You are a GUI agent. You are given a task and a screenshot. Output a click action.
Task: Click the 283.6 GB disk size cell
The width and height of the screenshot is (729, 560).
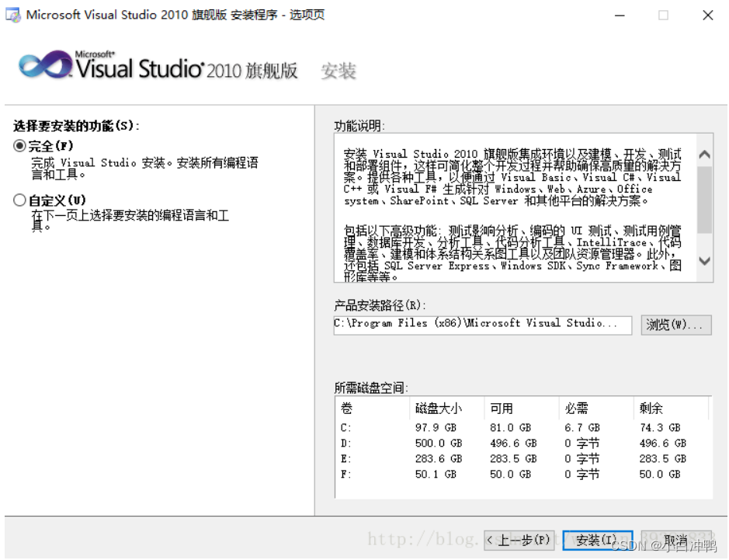(439, 458)
